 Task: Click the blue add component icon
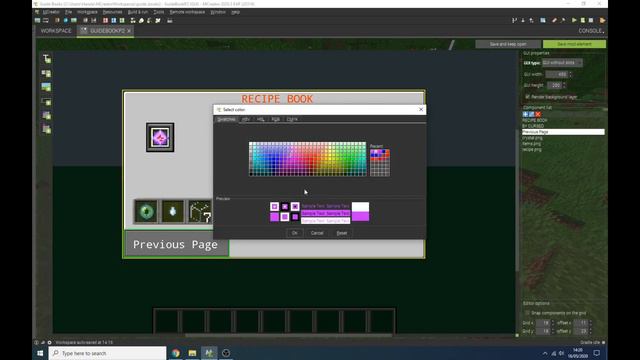525,114
